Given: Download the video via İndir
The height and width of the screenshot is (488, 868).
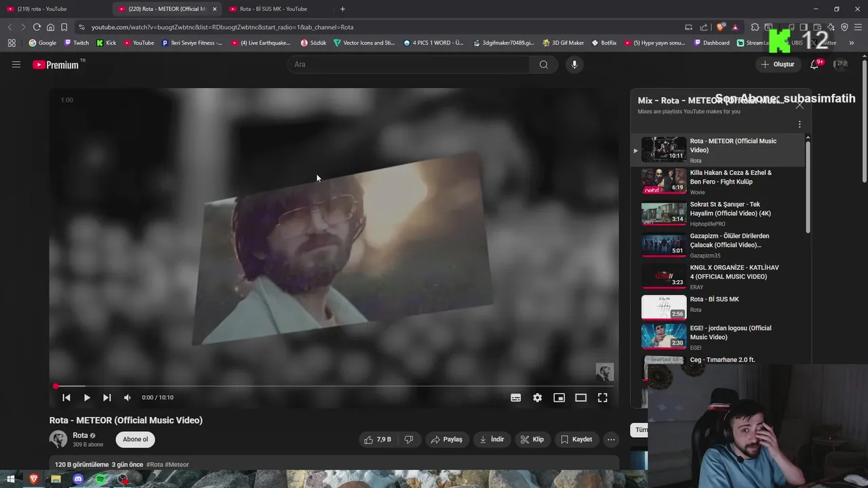Looking at the screenshot, I should pyautogui.click(x=492, y=439).
